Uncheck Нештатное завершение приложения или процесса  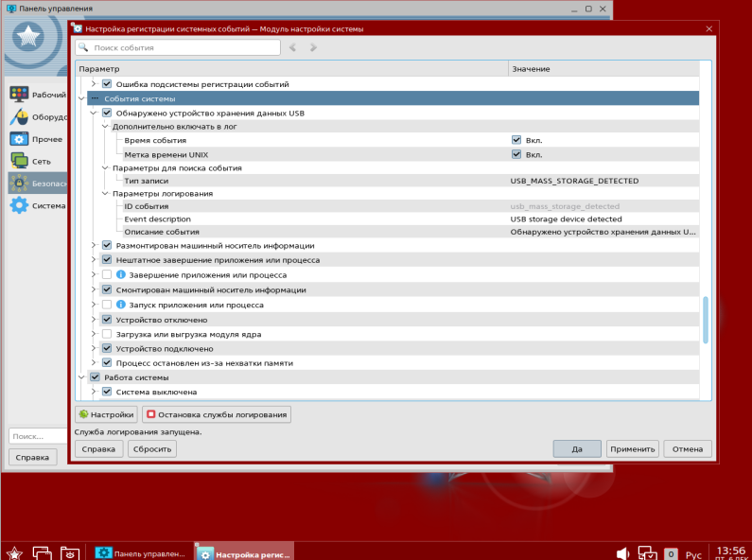[x=107, y=260]
